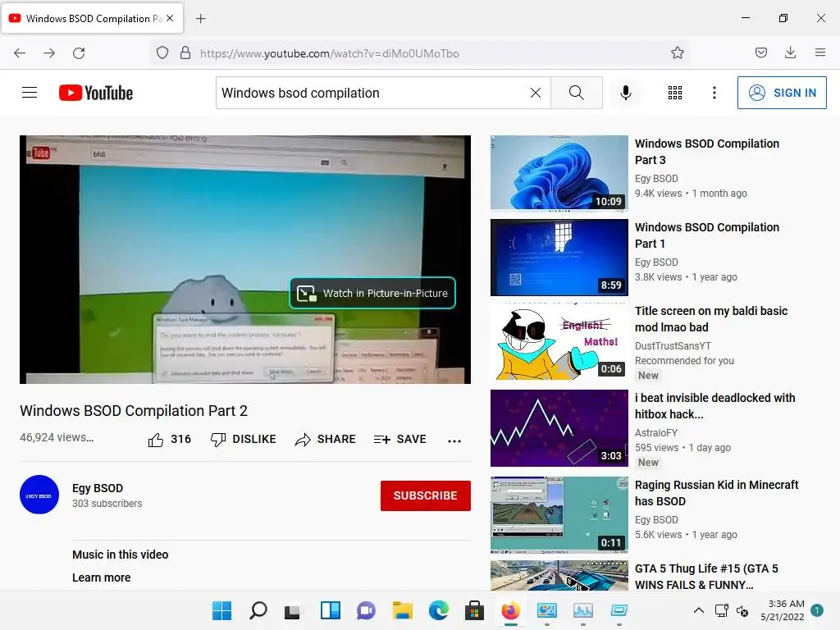Open Microsoft Store from taskbar
Viewport: 840px width, 630px height.
(474, 610)
